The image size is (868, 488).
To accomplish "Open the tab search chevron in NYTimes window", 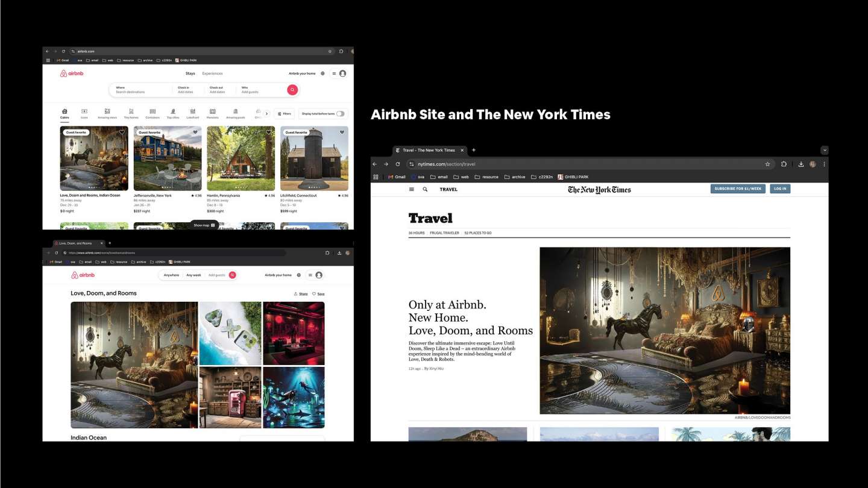I will click(x=825, y=150).
